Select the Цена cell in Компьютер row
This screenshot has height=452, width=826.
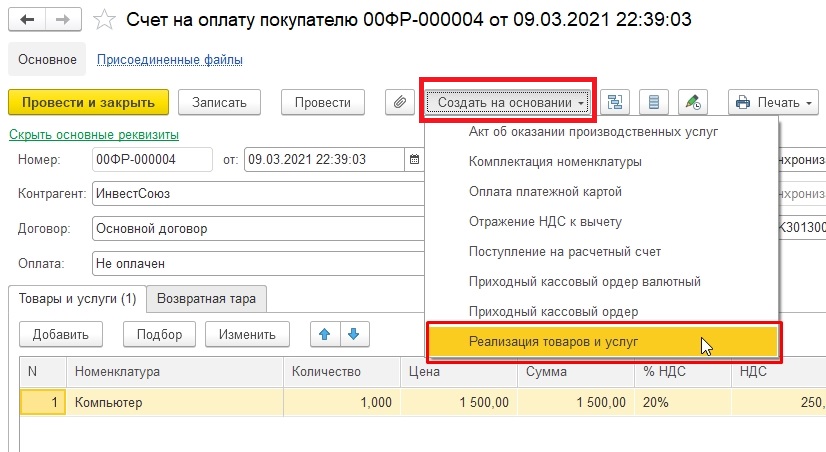tap(459, 402)
